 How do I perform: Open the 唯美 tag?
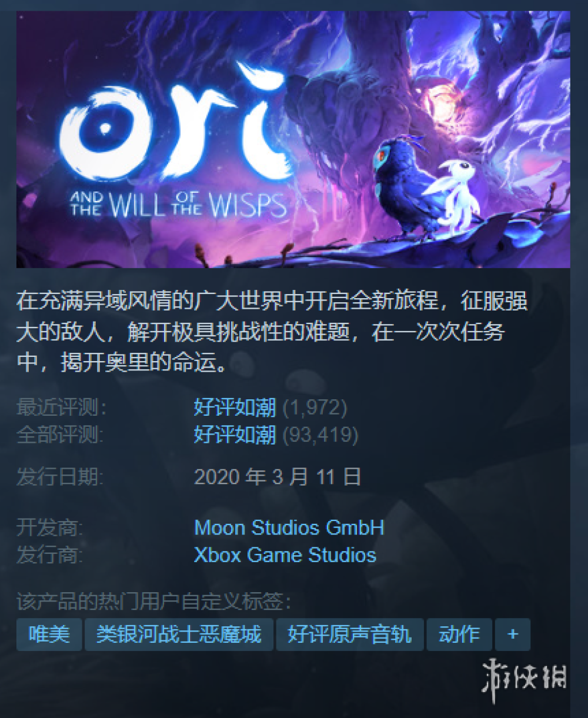(49, 634)
